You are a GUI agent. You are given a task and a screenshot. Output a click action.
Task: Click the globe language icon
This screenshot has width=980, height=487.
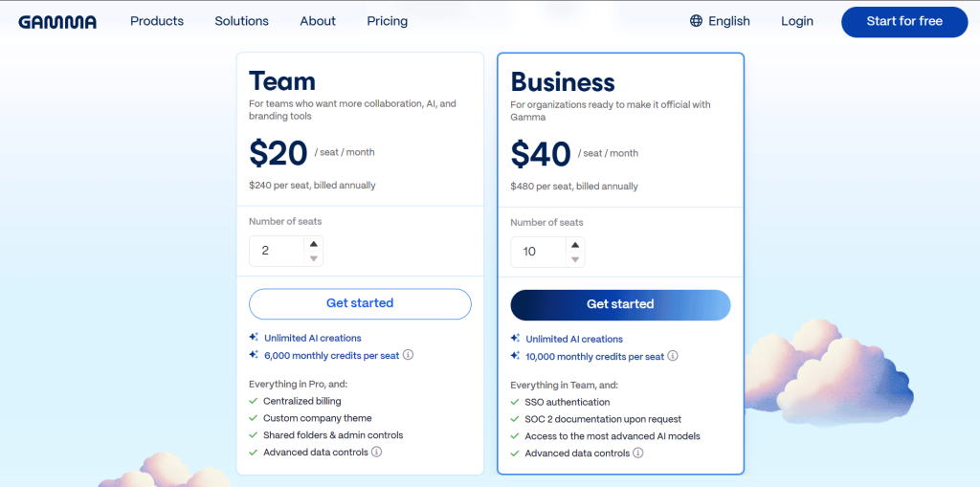pos(696,21)
